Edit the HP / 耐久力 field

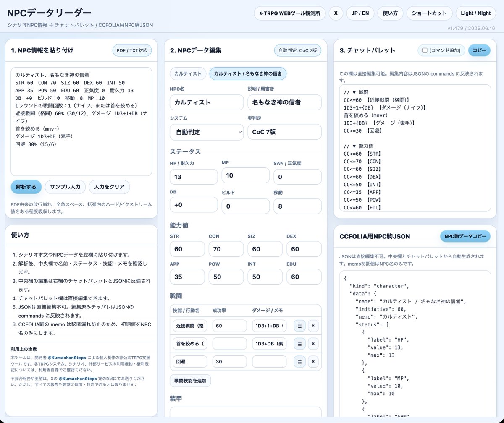194,177
